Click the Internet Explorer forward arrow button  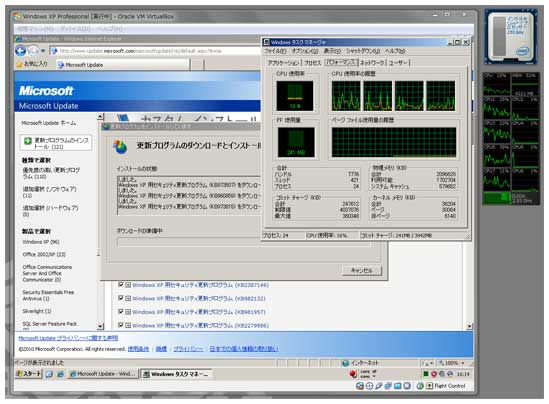click(33, 51)
